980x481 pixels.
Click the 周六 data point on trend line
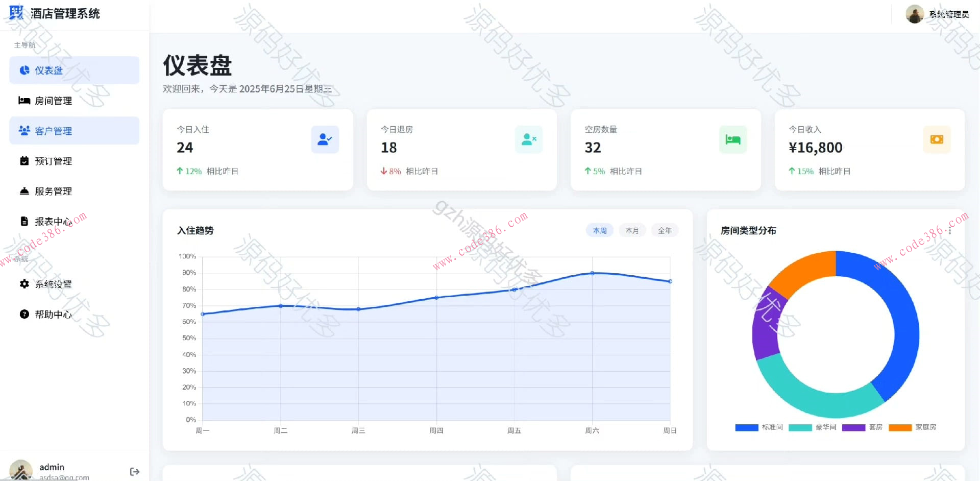coord(592,273)
